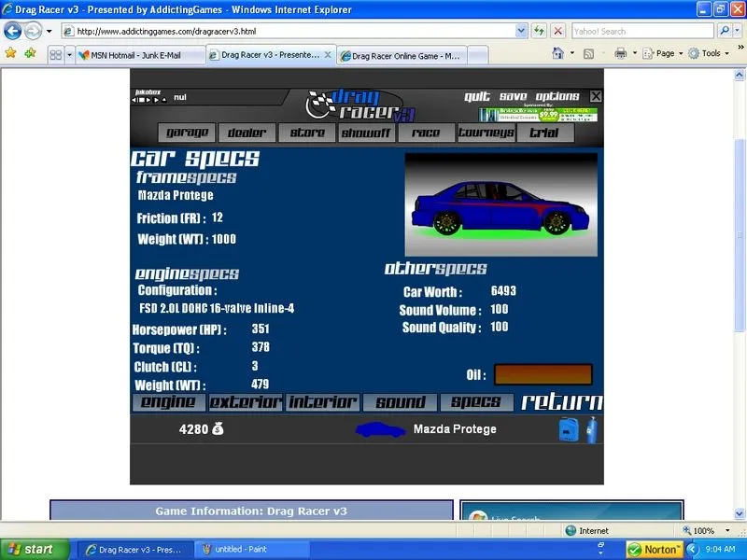The image size is (747, 560).
Task: Click the Refresh page icon
Action: click(540, 31)
